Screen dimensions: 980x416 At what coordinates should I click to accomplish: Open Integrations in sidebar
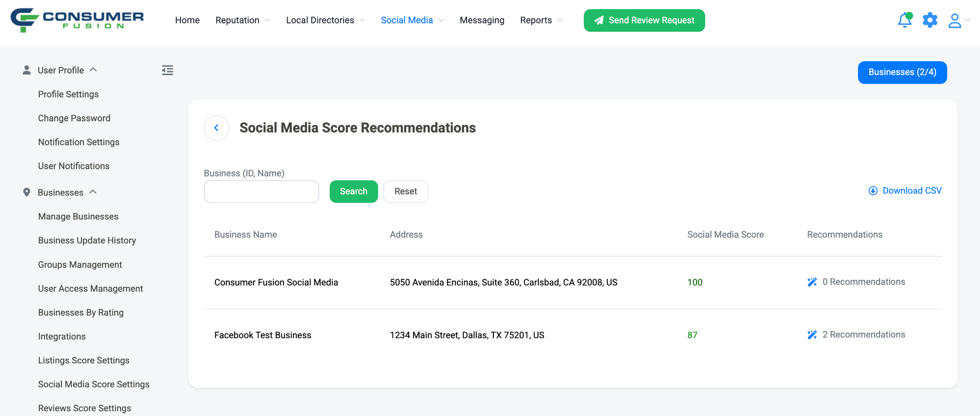tap(62, 336)
